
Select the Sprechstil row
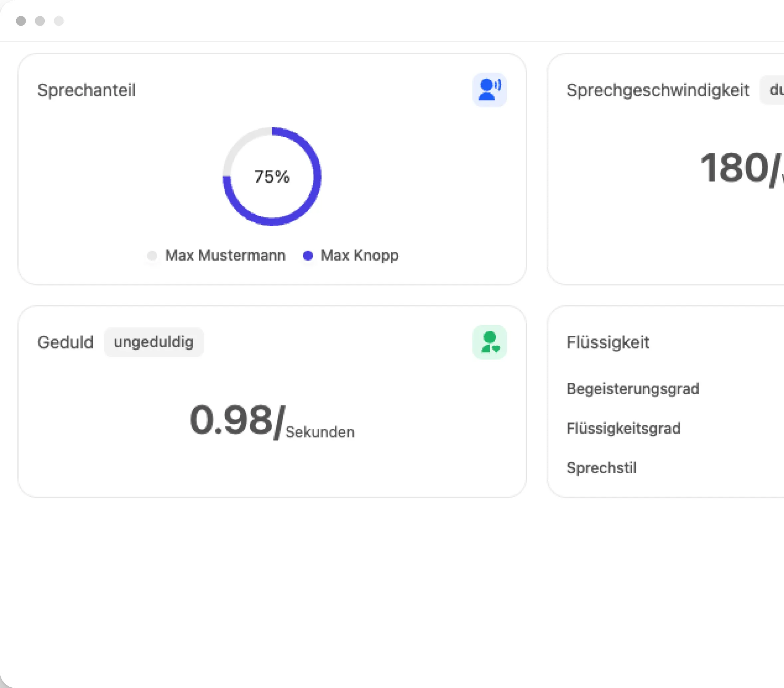(x=601, y=468)
